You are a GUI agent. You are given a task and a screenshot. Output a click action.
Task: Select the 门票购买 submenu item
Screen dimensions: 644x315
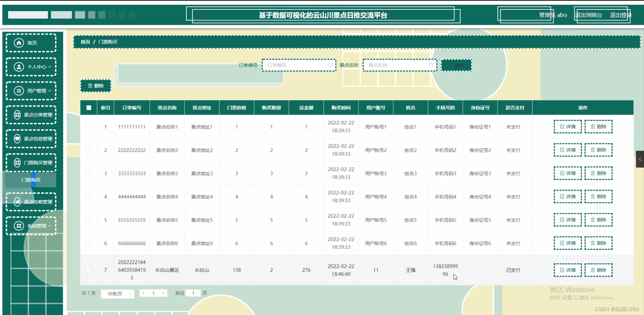(31, 180)
